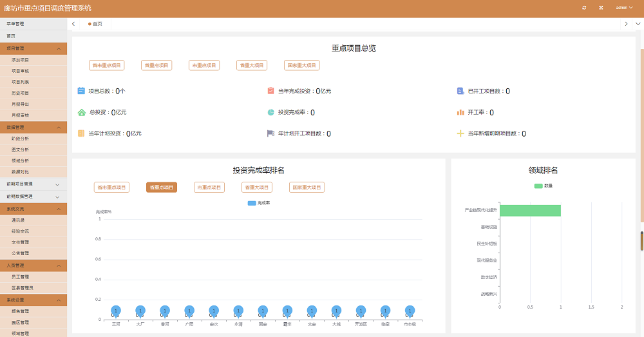Image resolution: width=644 pixels, height=337 pixels.
Task: Click the bar chart icon beside 开工率
Action: click(x=460, y=112)
